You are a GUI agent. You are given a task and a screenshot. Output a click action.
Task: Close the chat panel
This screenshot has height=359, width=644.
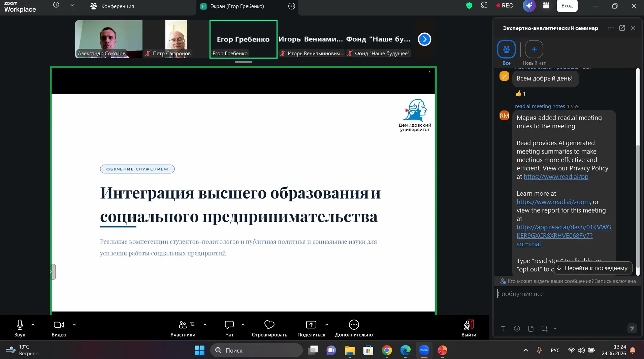[633, 28]
